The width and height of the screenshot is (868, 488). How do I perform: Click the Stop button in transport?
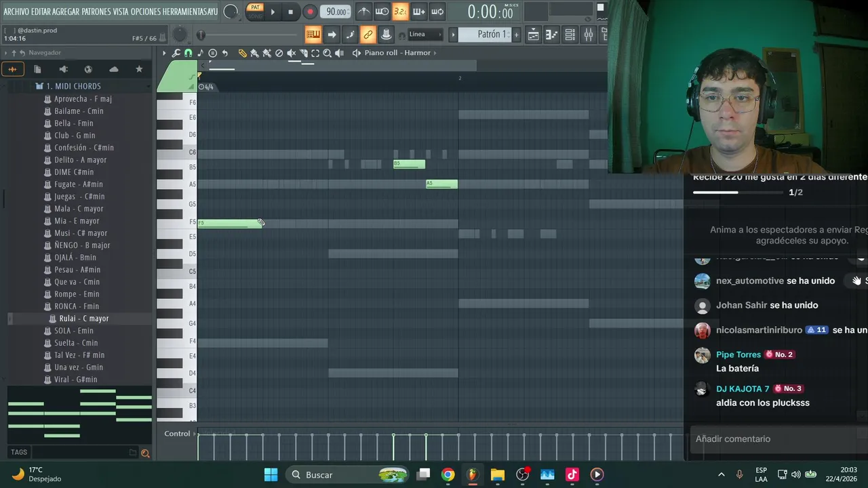(x=290, y=12)
